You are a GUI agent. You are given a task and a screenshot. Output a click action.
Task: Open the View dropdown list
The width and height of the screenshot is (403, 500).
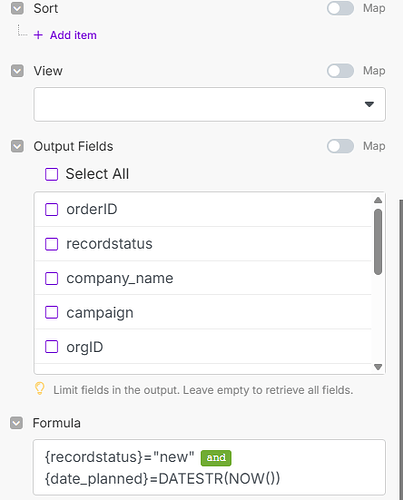coord(210,104)
